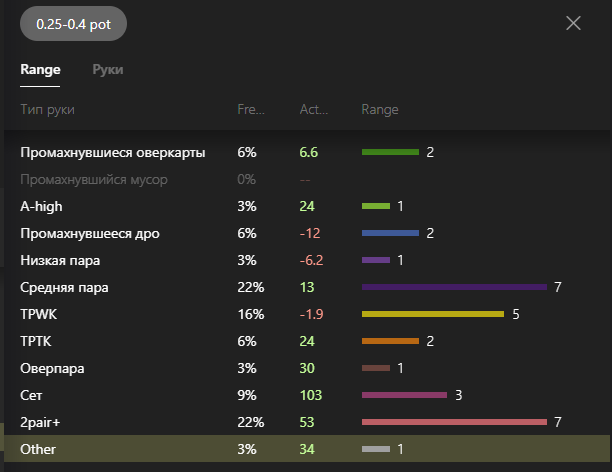Select the A-high hand type row
The width and height of the screenshot is (612, 472).
click(x=42, y=207)
